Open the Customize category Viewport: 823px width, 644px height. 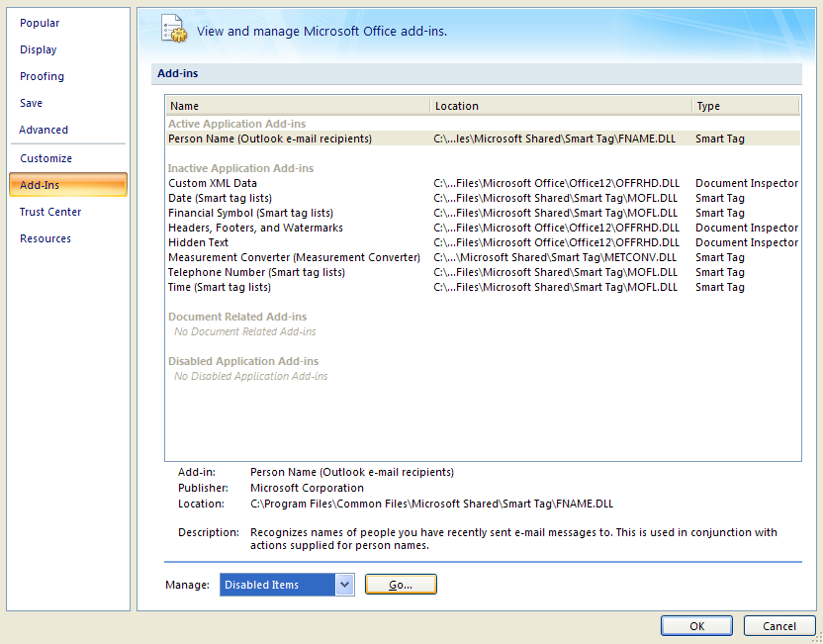point(46,158)
